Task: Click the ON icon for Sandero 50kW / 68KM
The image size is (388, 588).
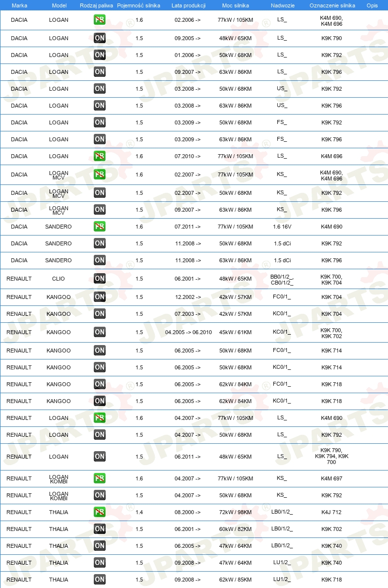Action: tap(99, 243)
